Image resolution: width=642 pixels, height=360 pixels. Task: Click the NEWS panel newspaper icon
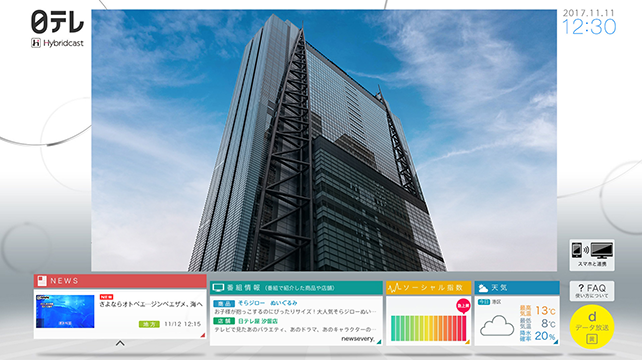pos(41,281)
